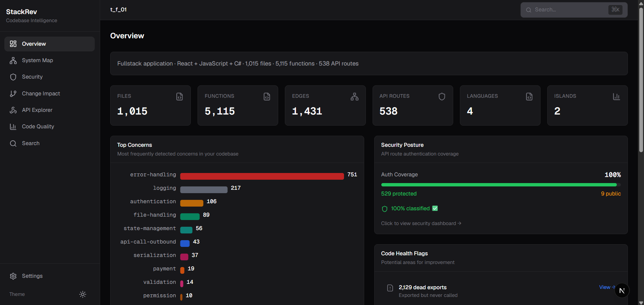This screenshot has width=644, height=305.
Task: Click the shield icon beside 100% classified
Action: [x=385, y=209]
